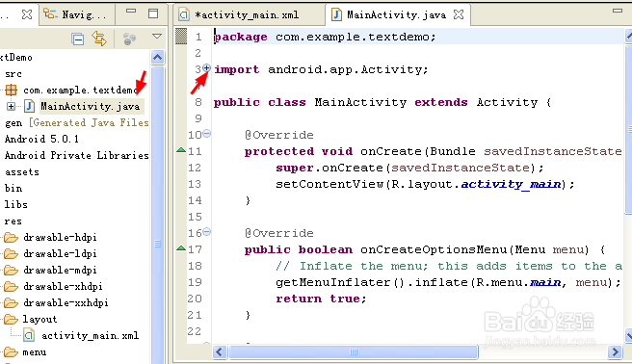Viewport: 632px width, 364px height.
Task: Click the class name MainActivity in code
Action: tap(360, 102)
